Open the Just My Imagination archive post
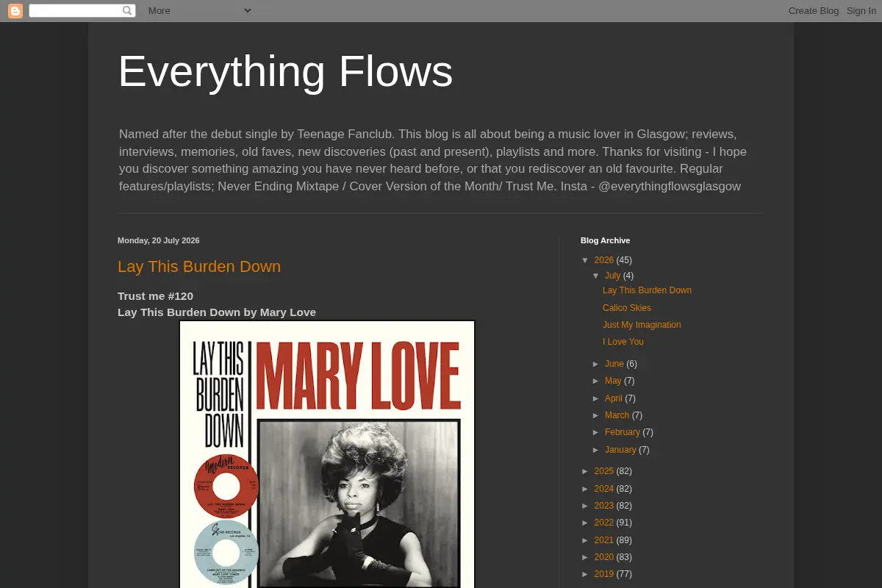 (642, 325)
